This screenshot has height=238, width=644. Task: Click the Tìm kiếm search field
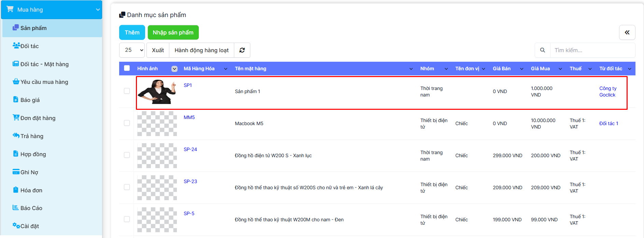pyautogui.click(x=592, y=50)
